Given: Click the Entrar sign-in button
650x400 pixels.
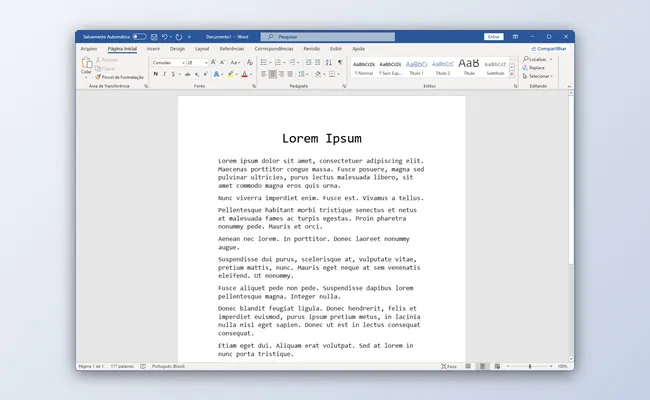Looking at the screenshot, I should [493, 37].
